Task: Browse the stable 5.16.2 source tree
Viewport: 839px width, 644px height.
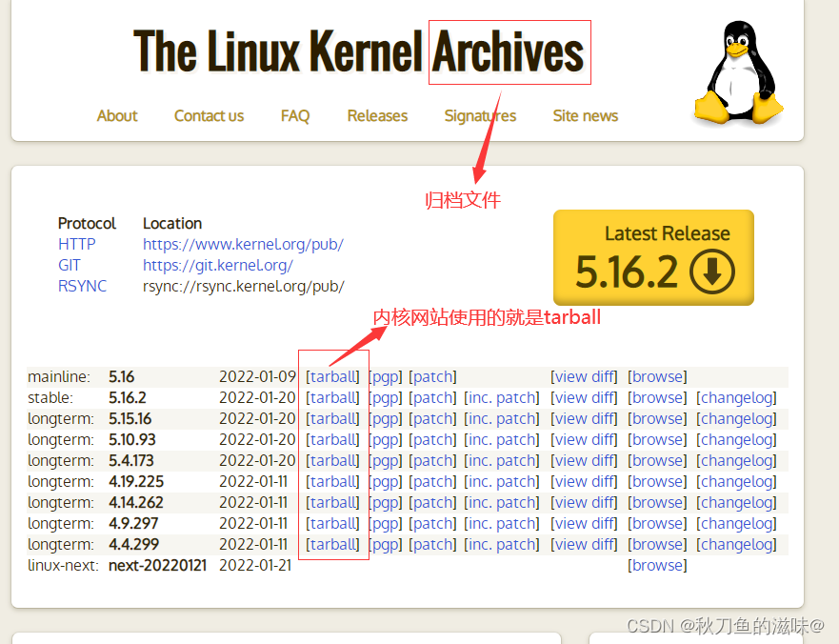Action: click(657, 398)
